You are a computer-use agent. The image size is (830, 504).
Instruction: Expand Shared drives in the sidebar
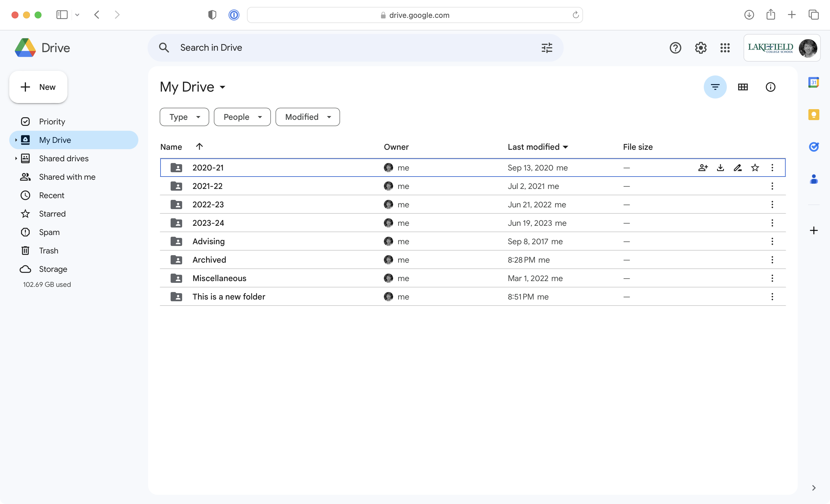(x=16, y=158)
